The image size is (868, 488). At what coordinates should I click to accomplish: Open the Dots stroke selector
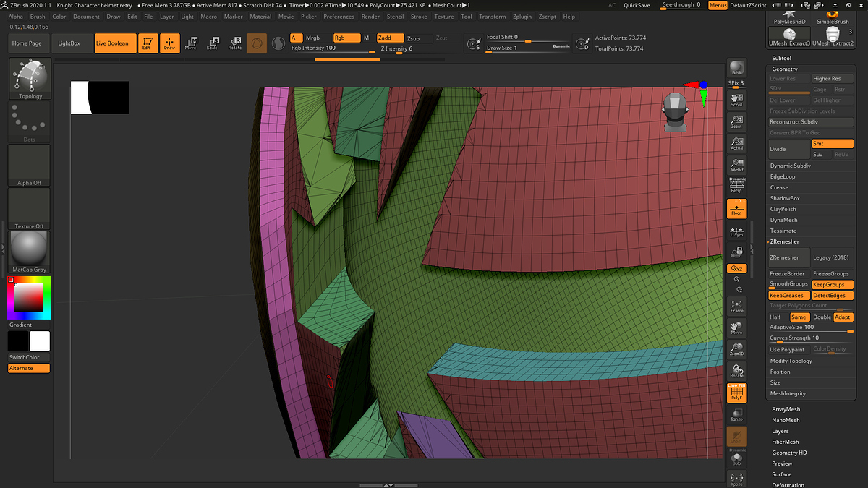click(30, 121)
